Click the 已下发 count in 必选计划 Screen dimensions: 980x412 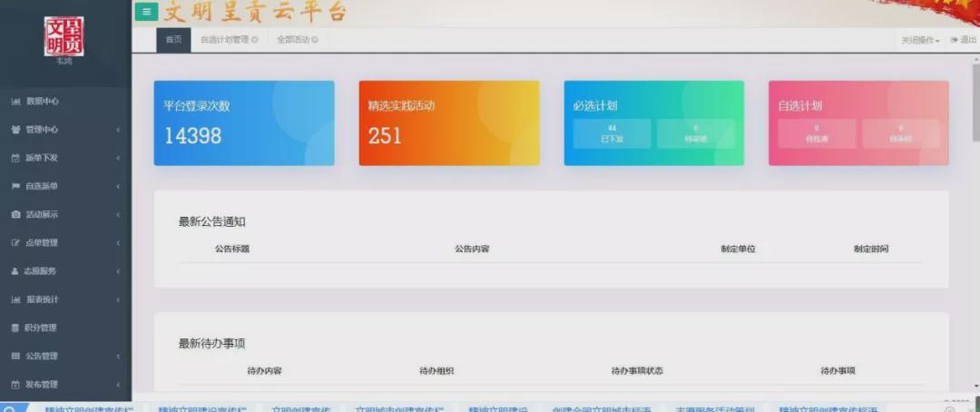[x=612, y=133]
